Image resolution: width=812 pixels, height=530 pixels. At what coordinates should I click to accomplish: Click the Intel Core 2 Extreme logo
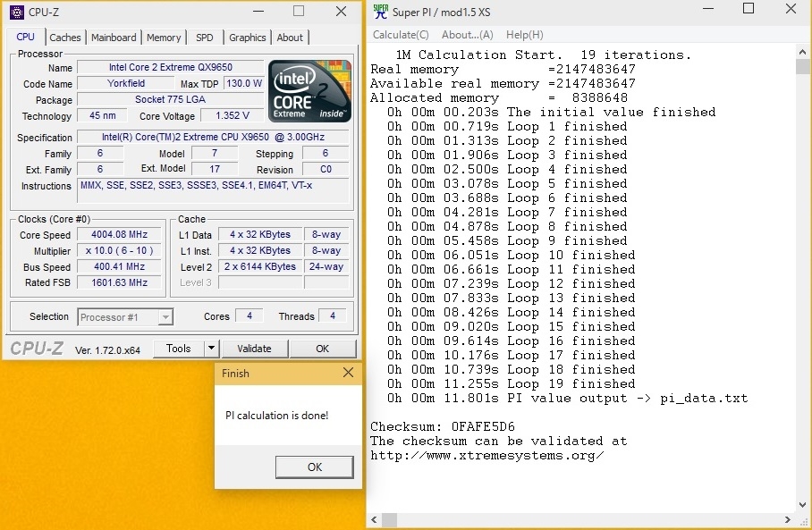[309, 91]
